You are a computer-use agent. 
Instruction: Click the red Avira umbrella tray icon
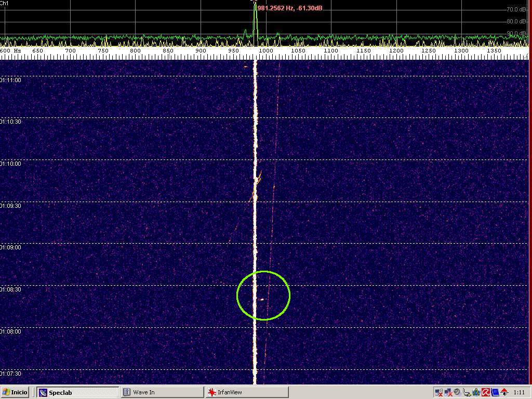pyautogui.click(x=485, y=392)
